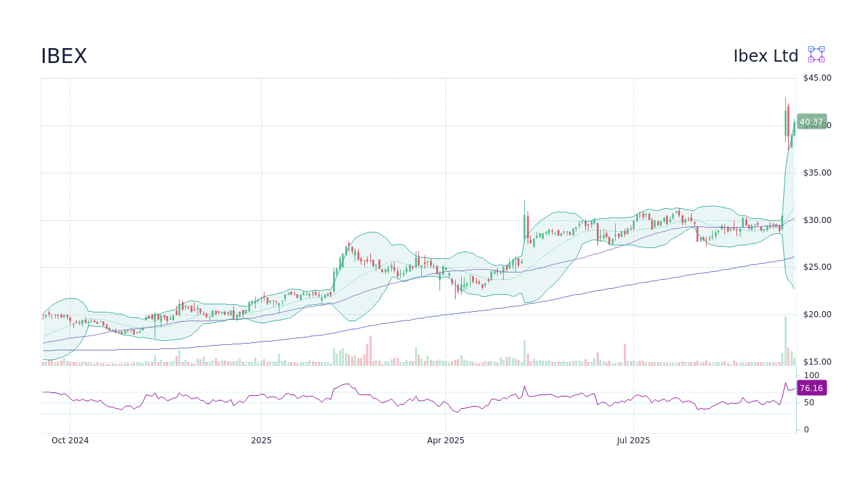Click the connected-nodes network icon beside Ibex Ltd
This screenshot has width=868, height=488.
tap(816, 54)
